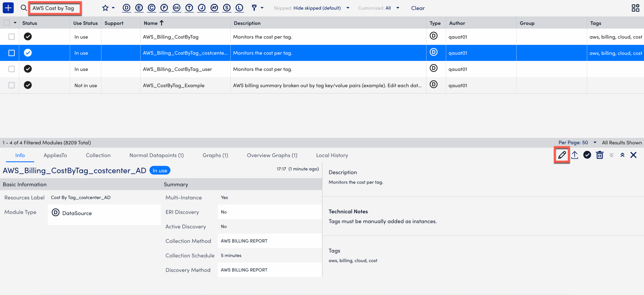Click the expand panel up chevrons
644x295 pixels.
[622, 155]
